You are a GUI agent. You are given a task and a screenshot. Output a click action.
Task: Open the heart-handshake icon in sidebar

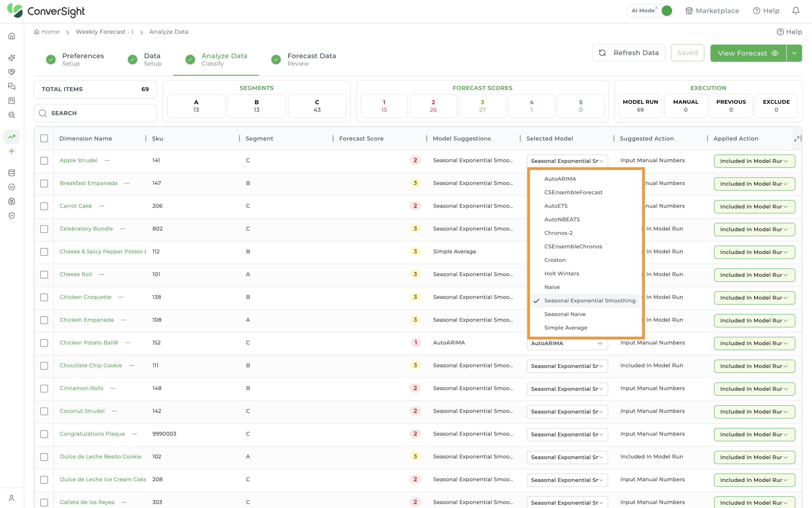(12, 72)
